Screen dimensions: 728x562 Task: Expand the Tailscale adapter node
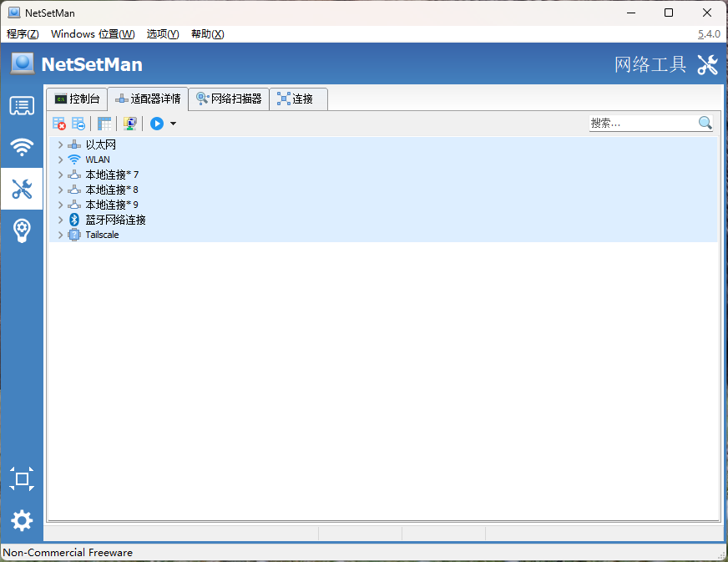click(60, 235)
